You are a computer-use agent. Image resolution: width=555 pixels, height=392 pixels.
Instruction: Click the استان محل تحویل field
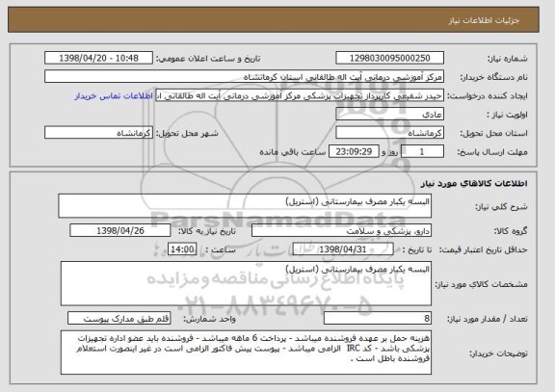389,133
